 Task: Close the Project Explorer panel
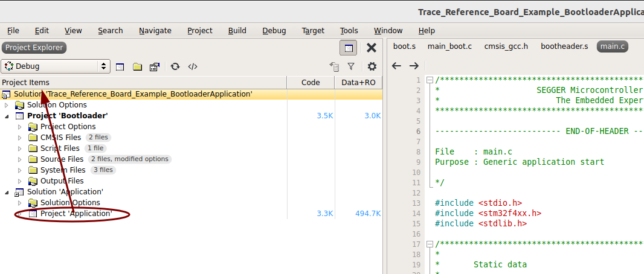(372, 48)
